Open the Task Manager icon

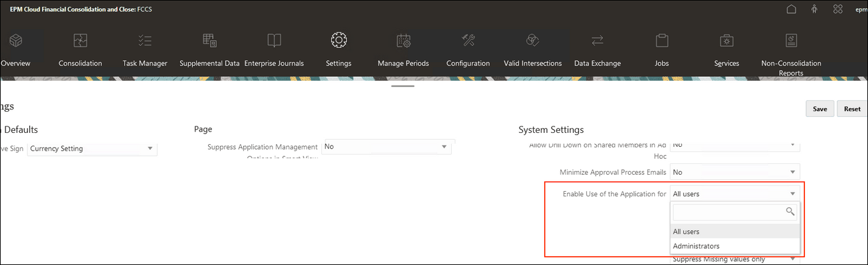(x=144, y=41)
